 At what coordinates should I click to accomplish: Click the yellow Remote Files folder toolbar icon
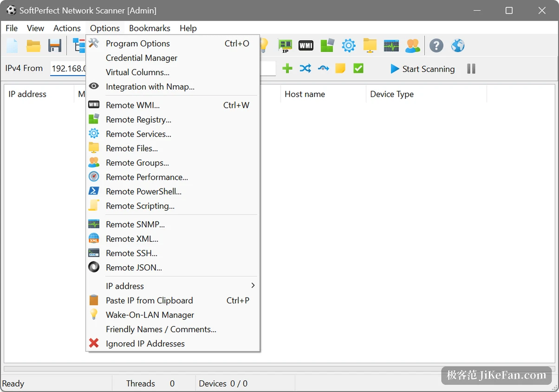click(x=370, y=45)
